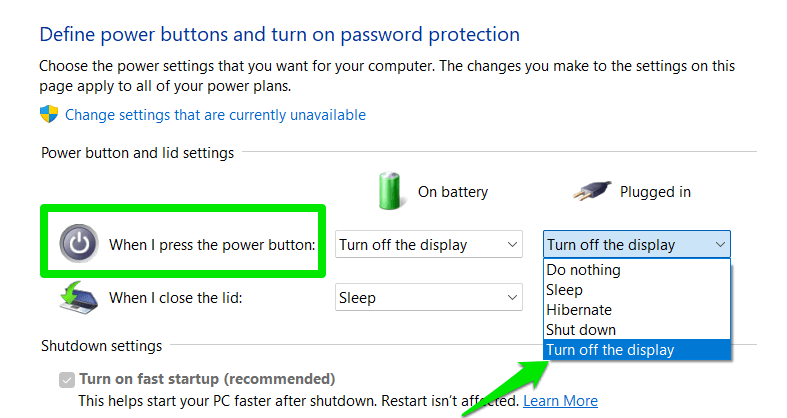The height and width of the screenshot is (418, 787).
Task: Toggle Turn on fast startup checkbox
Action: [67, 379]
